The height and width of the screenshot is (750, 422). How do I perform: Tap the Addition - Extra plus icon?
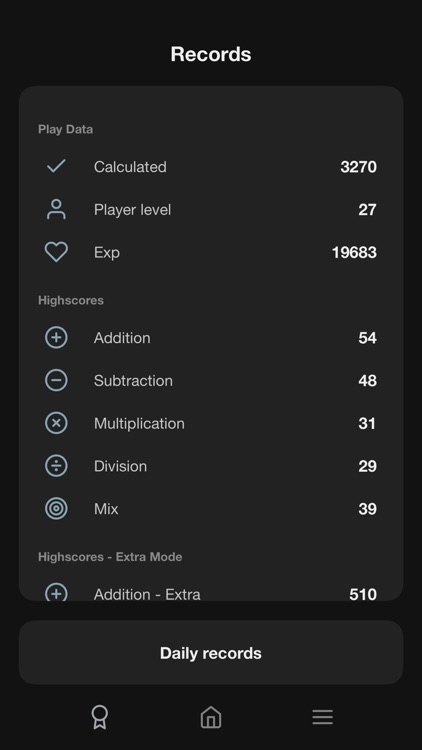tap(56, 592)
